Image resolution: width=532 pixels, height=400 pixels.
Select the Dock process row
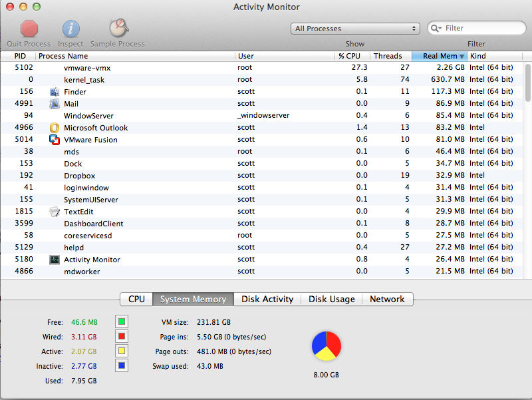tap(261, 163)
